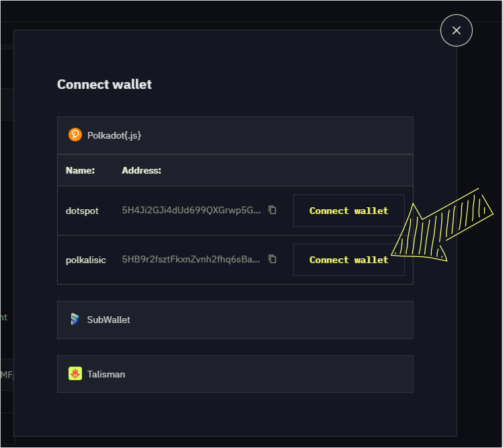Screen dimensions: 503x448
Task: Expand the Talisman wallet option
Action: click(235, 374)
